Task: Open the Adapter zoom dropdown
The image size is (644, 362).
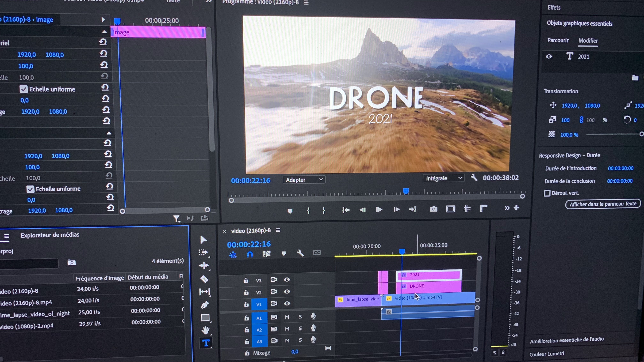Action: click(x=304, y=180)
